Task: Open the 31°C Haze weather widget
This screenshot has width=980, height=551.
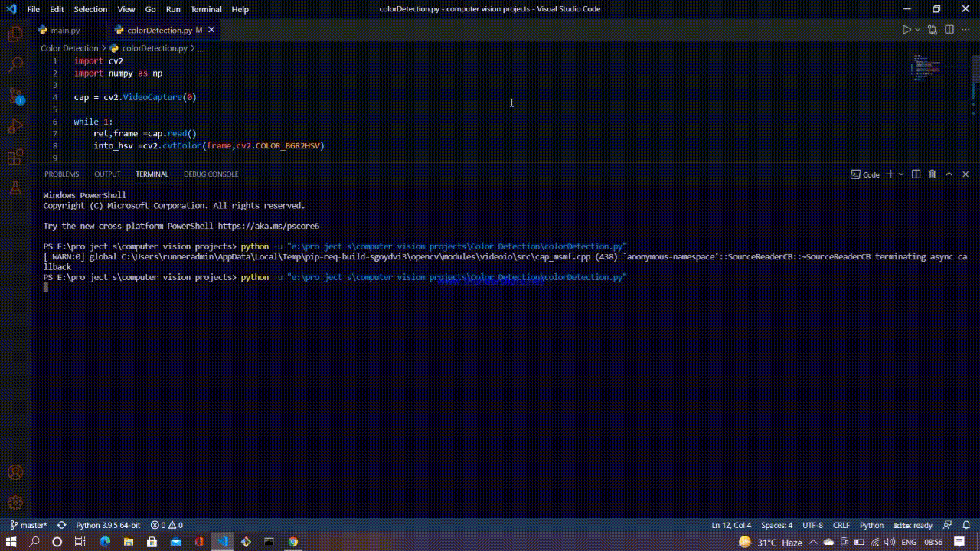Action: coord(770,542)
